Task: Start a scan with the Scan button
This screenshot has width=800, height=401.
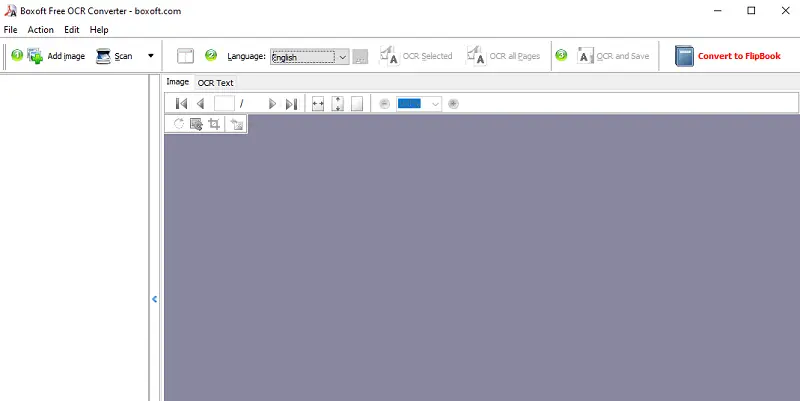Action: 114,56
